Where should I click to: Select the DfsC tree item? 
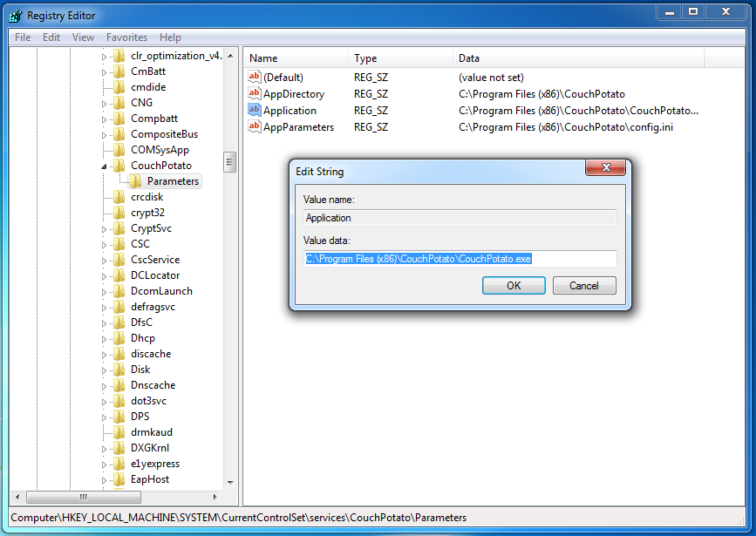[141, 322]
